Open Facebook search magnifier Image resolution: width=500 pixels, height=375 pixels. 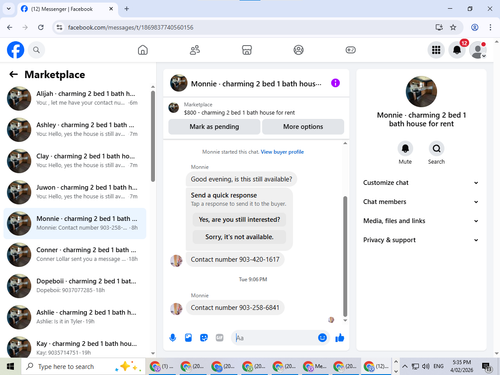click(x=36, y=50)
